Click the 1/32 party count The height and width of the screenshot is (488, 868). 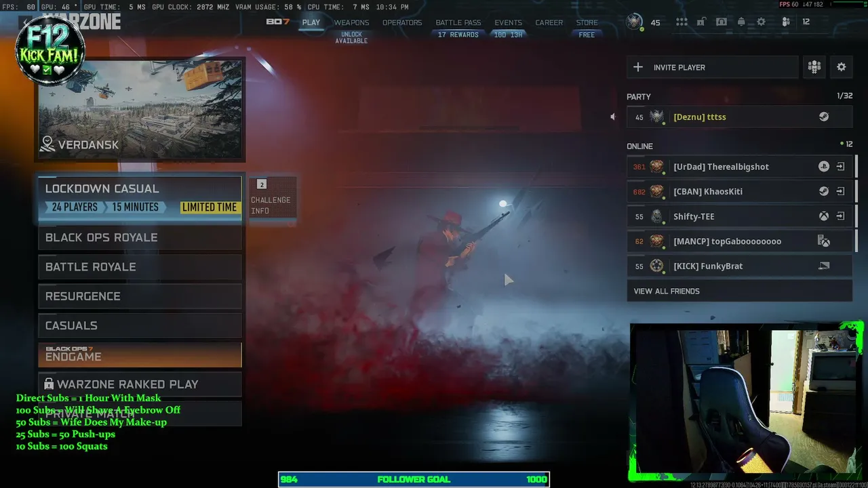pyautogui.click(x=844, y=96)
